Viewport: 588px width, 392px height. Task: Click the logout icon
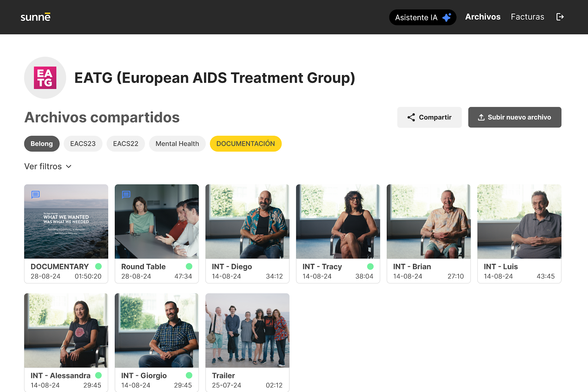560,17
